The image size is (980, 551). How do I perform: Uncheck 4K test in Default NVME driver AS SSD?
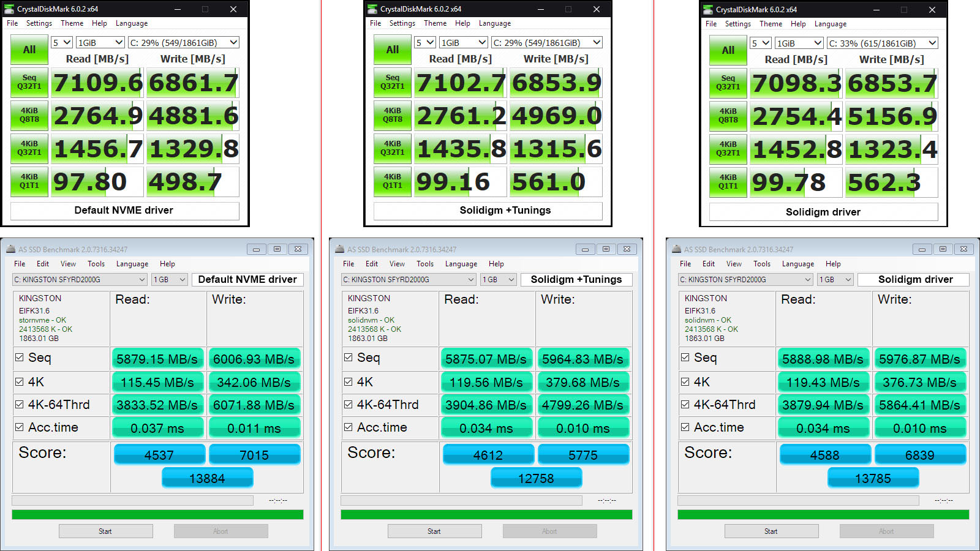pos(20,381)
